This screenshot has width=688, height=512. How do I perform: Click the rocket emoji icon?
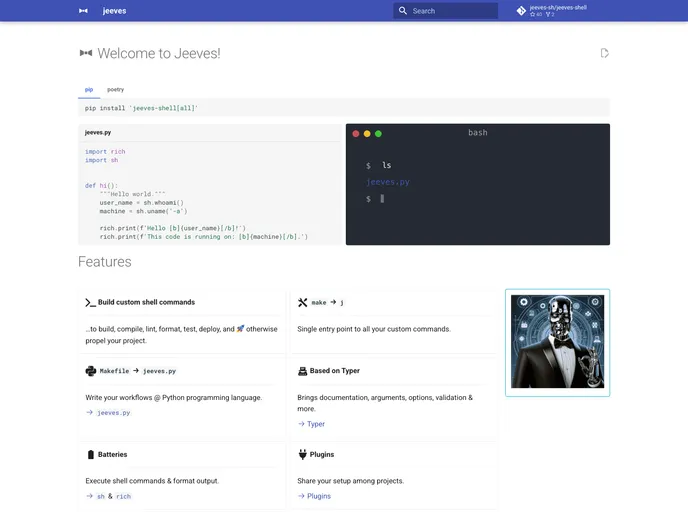click(x=240, y=328)
